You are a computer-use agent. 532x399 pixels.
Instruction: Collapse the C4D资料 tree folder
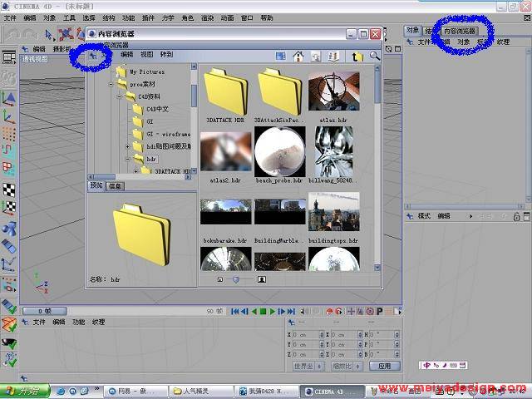point(119,96)
